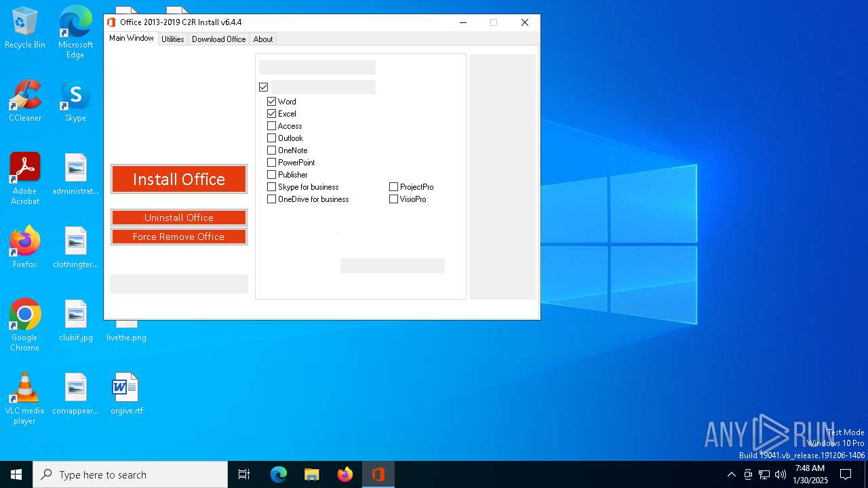The image size is (868, 488).
Task: Open Microsoft Edge from the taskbar
Action: click(279, 474)
